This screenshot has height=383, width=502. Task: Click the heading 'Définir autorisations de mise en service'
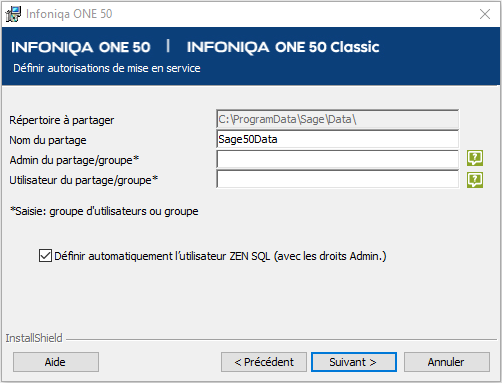107,68
